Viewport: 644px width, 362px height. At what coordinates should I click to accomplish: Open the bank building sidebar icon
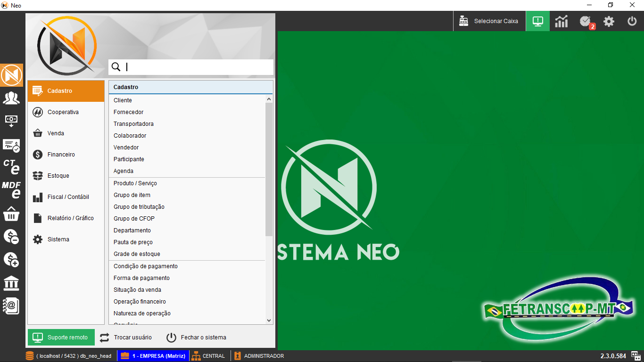pyautogui.click(x=11, y=283)
